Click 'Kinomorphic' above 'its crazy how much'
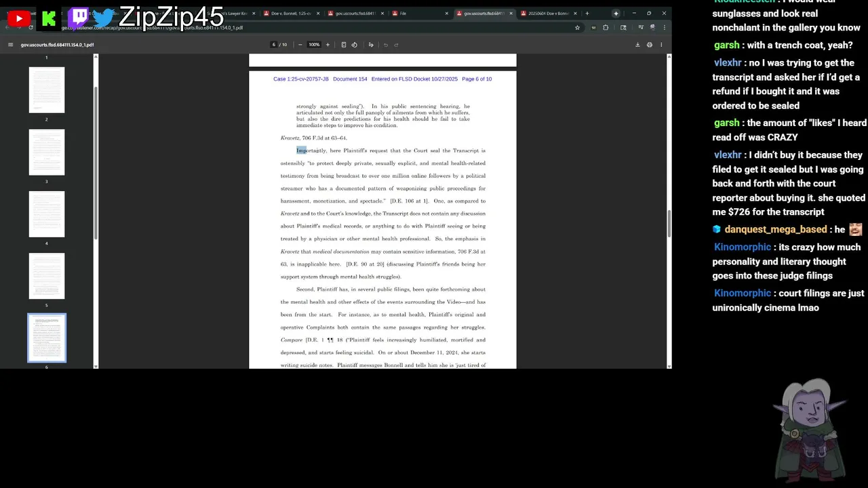The image size is (868, 488). [x=743, y=247]
